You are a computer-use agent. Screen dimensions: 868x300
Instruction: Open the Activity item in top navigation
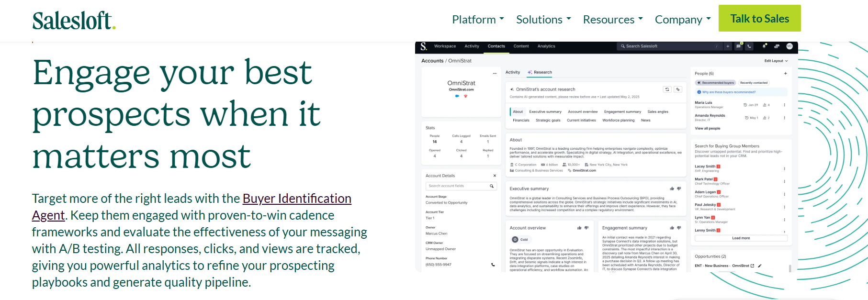pos(472,46)
